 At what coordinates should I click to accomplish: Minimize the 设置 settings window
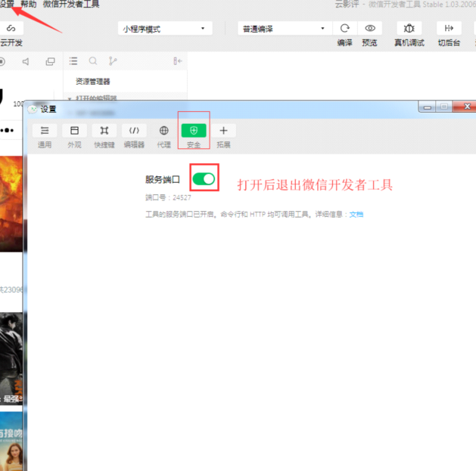tap(427, 107)
